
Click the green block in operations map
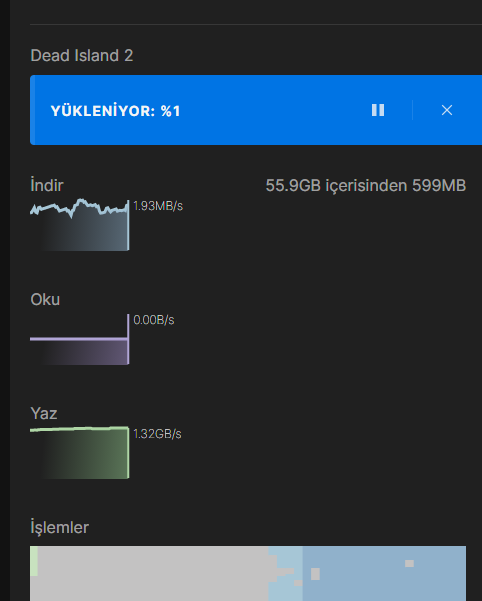coord(34,561)
